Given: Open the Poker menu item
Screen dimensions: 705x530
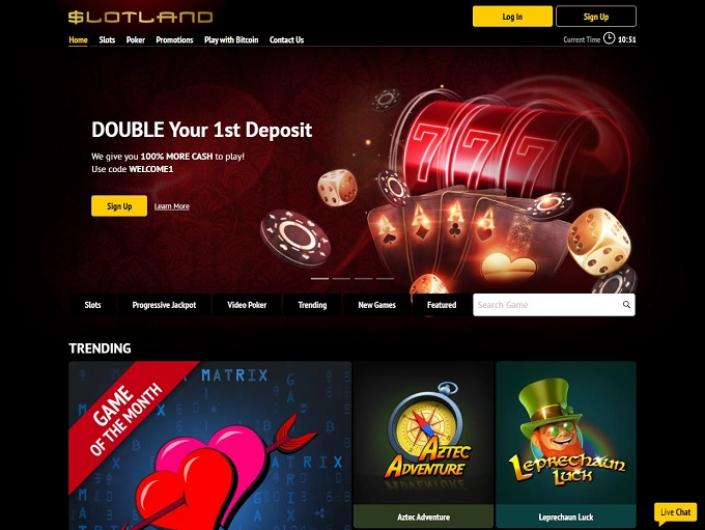Looking at the screenshot, I should pos(135,40).
